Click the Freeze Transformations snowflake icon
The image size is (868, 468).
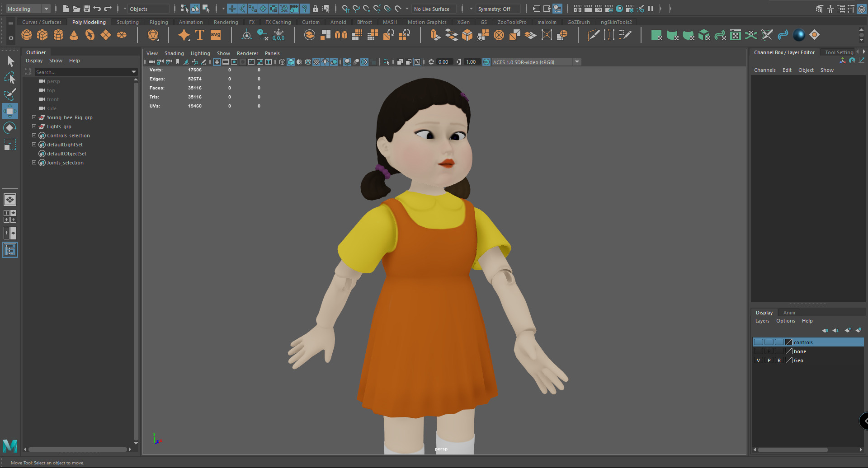[278, 35]
